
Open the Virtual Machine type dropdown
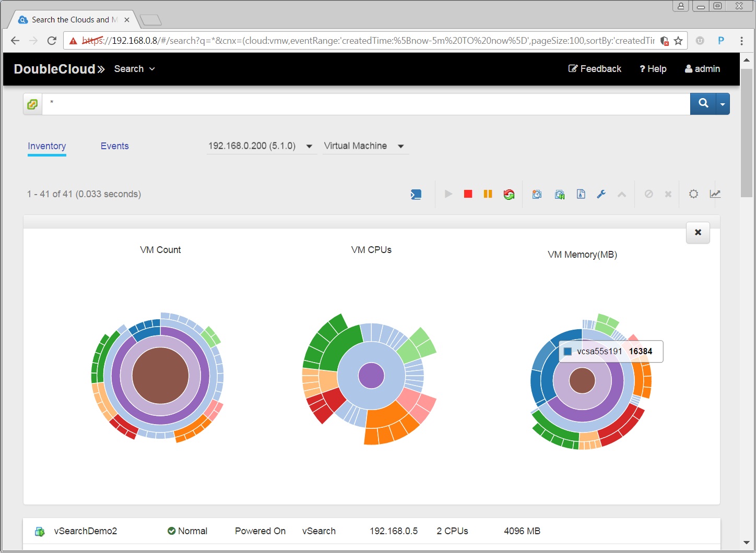pyautogui.click(x=364, y=146)
